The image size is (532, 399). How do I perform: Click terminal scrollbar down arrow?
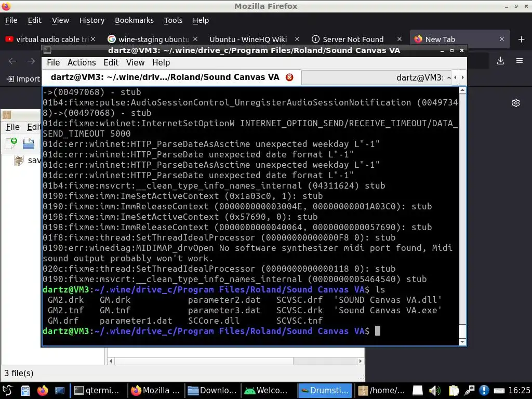462,342
